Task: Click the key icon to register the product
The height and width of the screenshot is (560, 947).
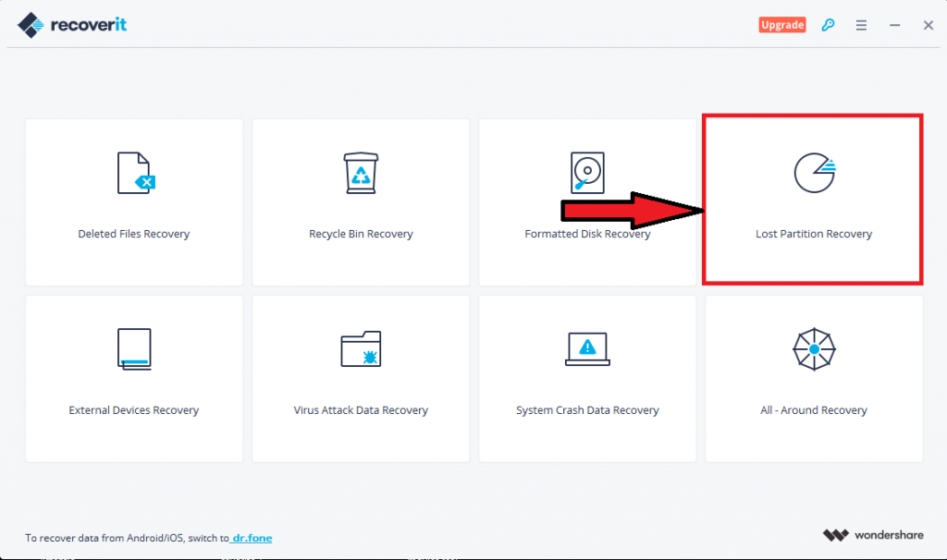Action: [x=828, y=25]
